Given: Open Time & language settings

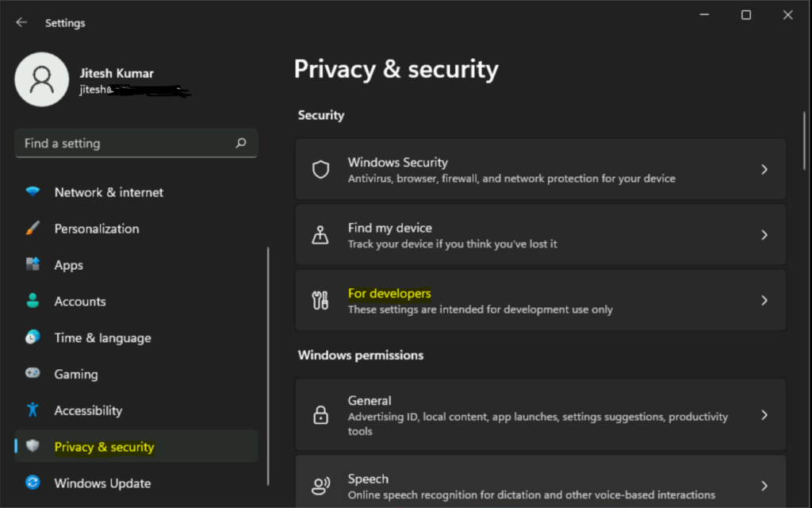Looking at the screenshot, I should [102, 337].
